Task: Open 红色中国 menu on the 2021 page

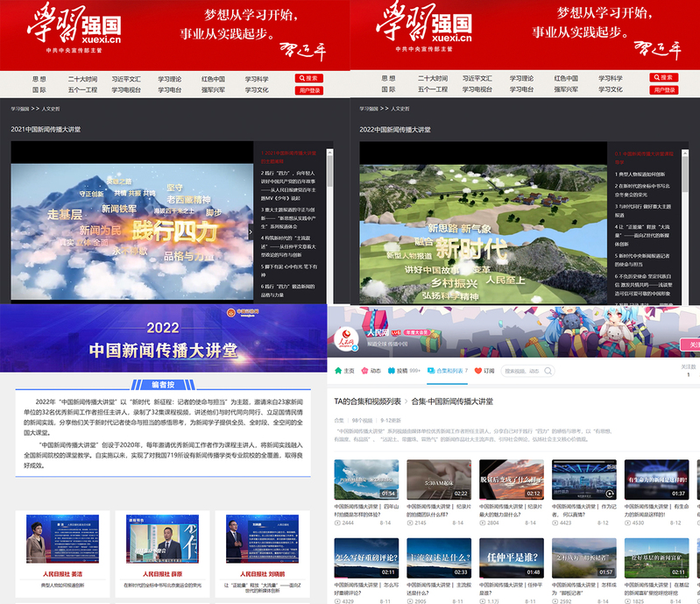Action: tap(213, 79)
